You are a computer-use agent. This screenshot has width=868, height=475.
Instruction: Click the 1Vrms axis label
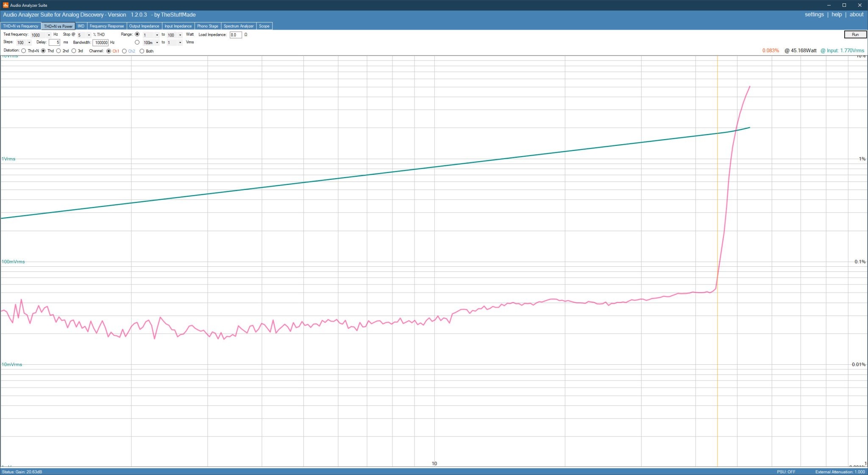(8, 159)
